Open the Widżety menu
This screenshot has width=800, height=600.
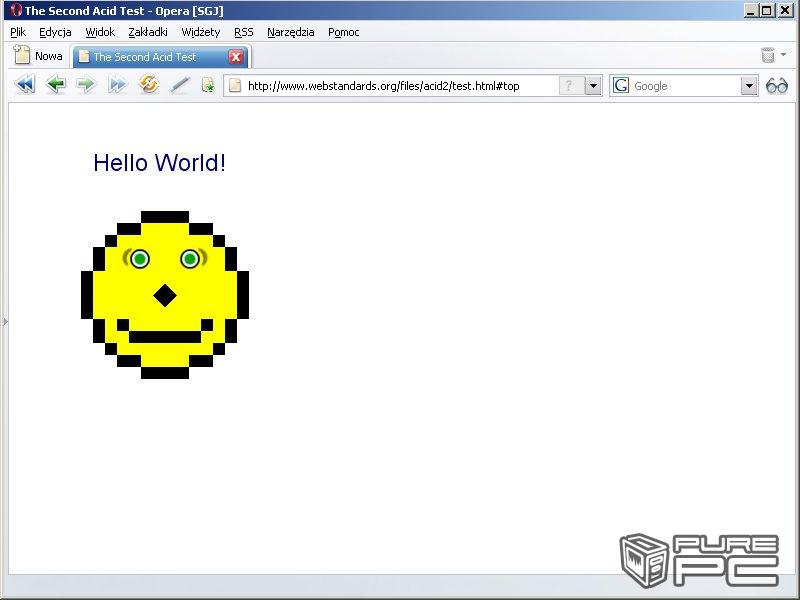click(x=201, y=32)
